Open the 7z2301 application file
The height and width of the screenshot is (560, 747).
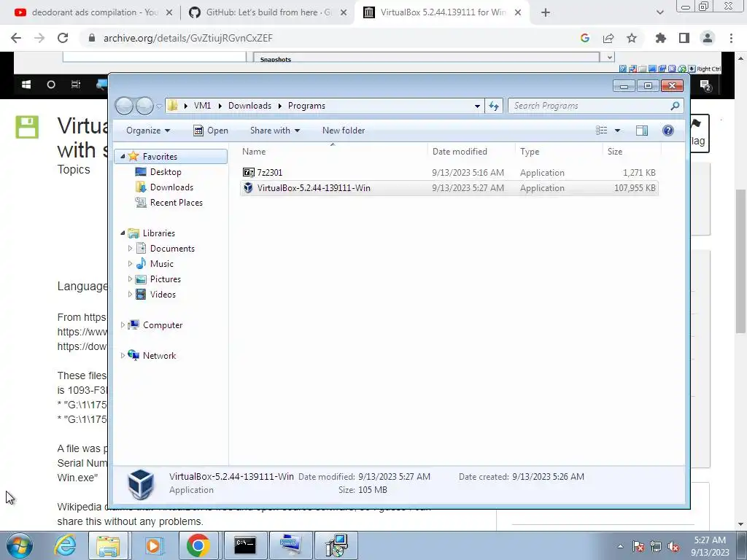pyautogui.click(x=270, y=172)
